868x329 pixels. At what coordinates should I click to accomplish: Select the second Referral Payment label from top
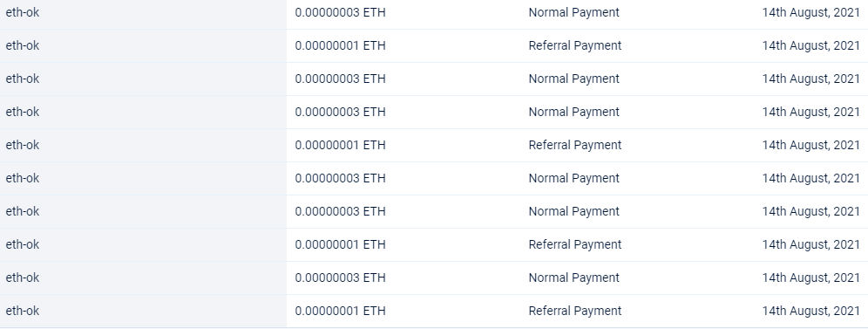574,145
